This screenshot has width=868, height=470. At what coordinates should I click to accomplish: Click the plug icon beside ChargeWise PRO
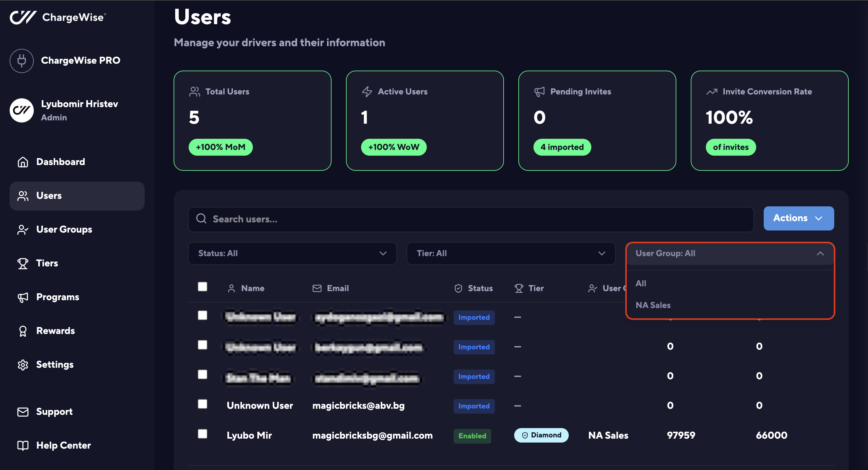tap(22, 61)
